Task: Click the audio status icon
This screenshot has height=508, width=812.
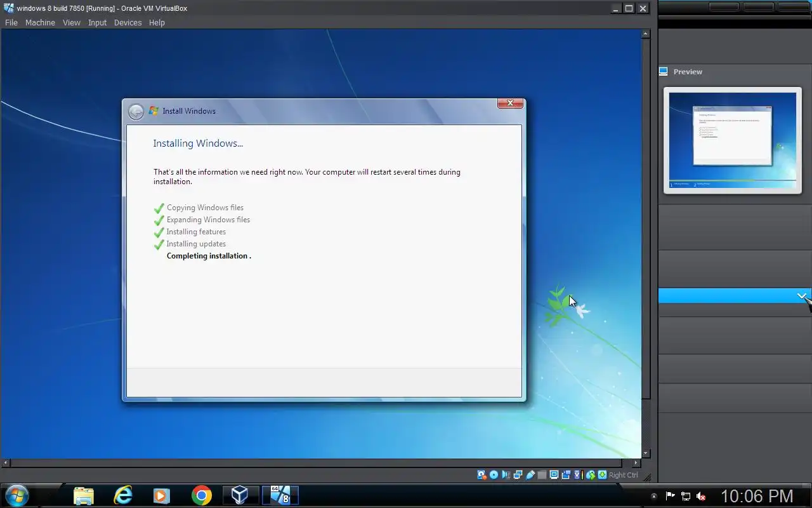Action: [506, 475]
